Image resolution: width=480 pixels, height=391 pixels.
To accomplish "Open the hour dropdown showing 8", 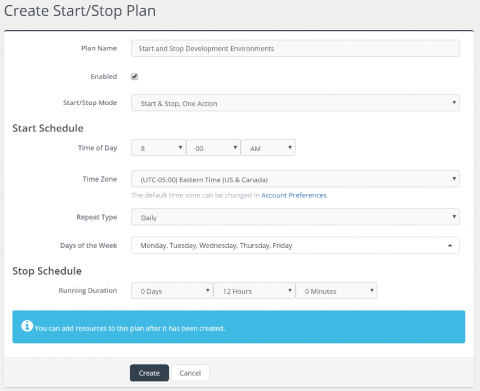I will 158,148.
